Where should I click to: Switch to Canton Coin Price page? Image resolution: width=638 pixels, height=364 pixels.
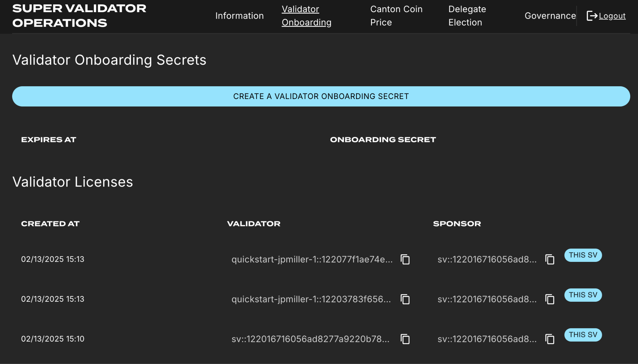tap(396, 16)
